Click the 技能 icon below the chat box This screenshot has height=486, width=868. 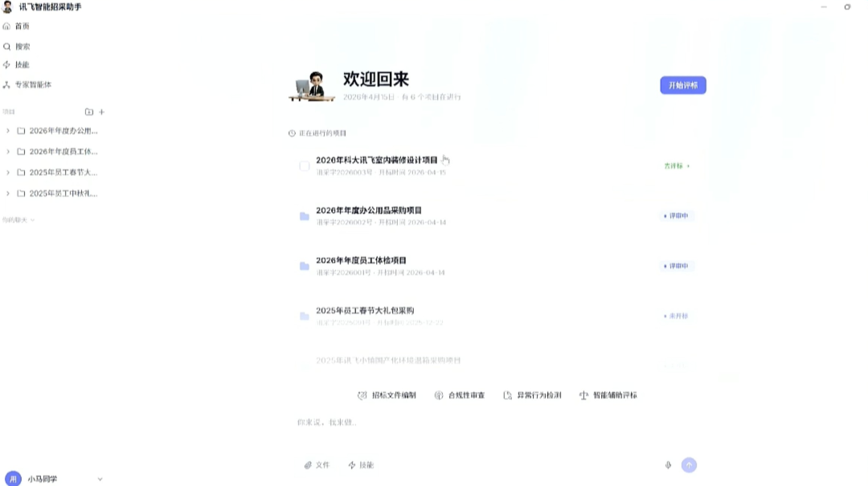coord(352,465)
